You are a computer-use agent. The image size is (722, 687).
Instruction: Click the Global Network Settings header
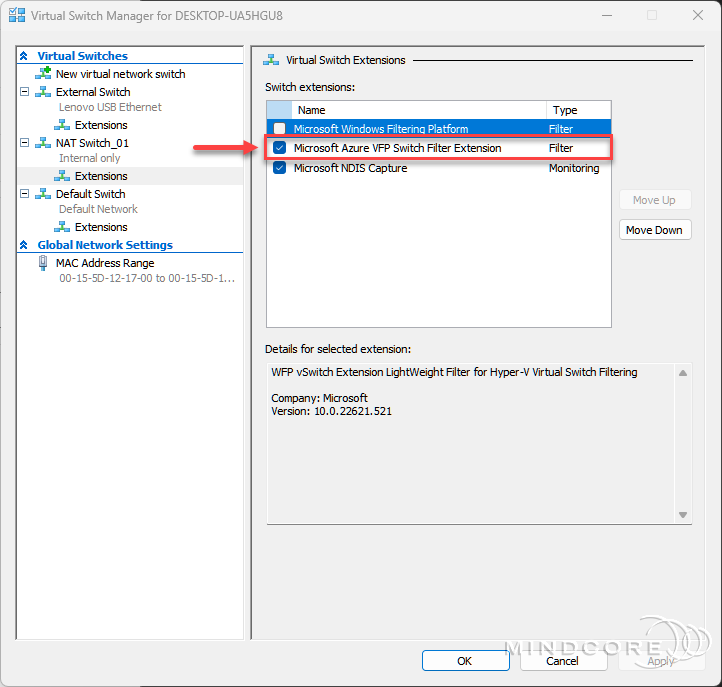pyautogui.click(x=105, y=245)
